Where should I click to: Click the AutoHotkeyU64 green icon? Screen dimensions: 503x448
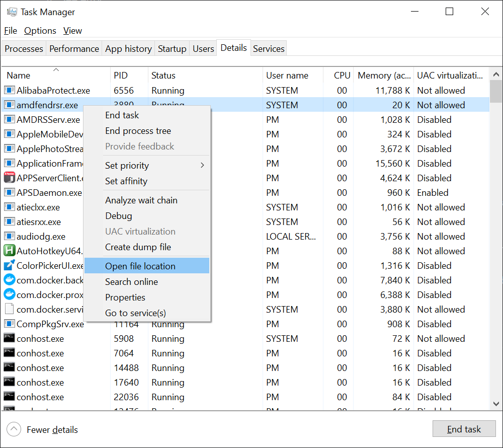[x=9, y=251]
